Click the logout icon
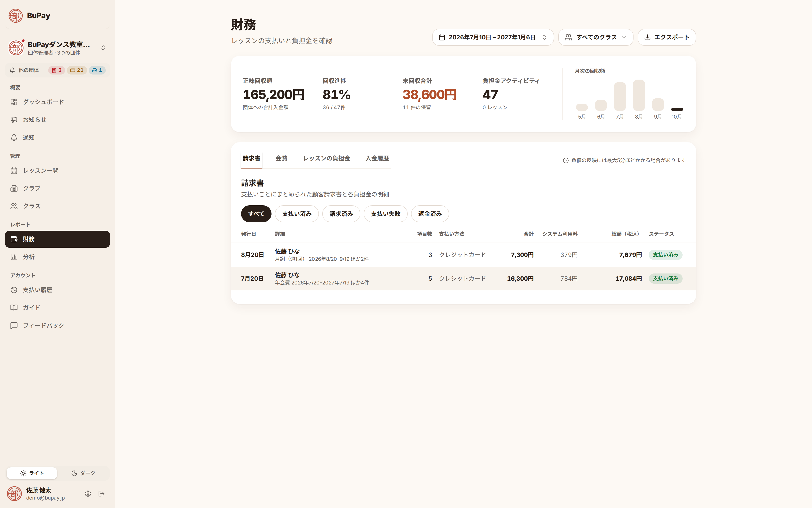The image size is (812, 508). 102,494
